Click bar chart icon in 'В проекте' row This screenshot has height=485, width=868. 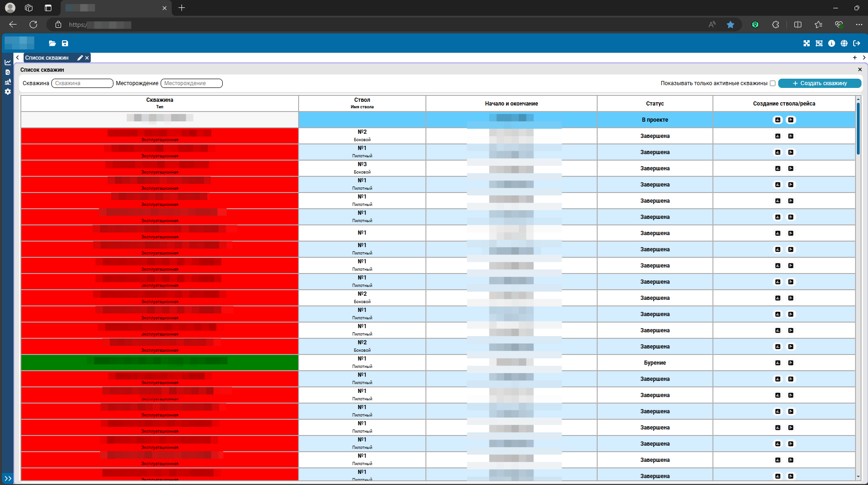click(778, 120)
